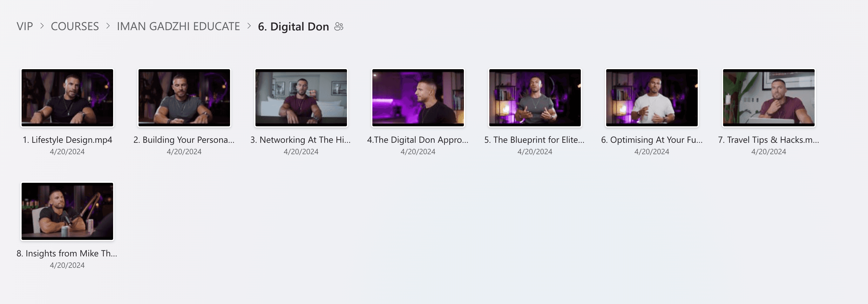Select file name '3. Networking At The Hi...'
Viewport: 868px width, 304px height.
coord(301,140)
